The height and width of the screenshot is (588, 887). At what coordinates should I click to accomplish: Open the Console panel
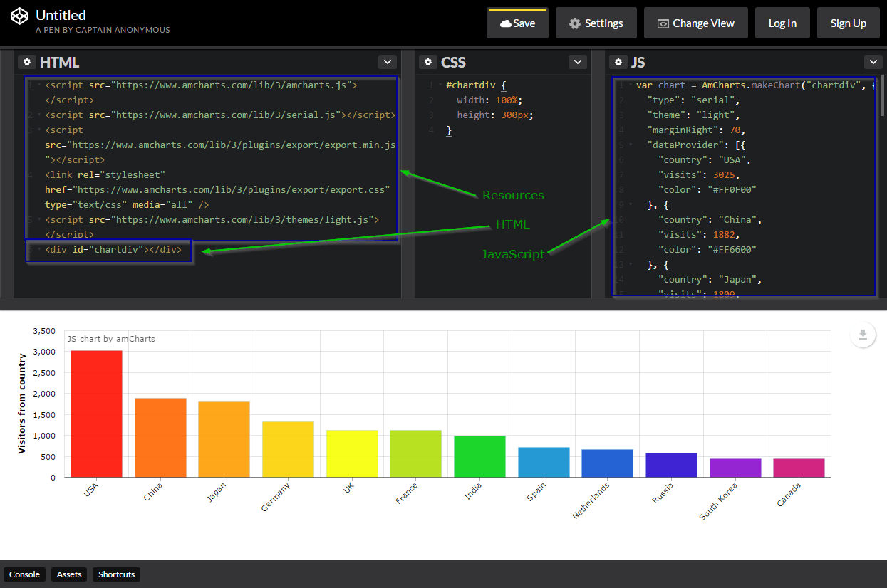click(24, 574)
